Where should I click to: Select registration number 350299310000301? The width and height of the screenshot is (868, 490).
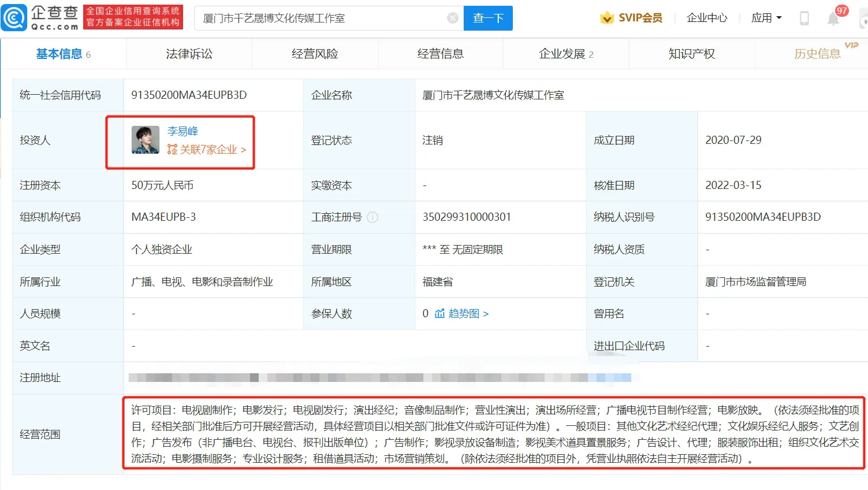tap(467, 217)
